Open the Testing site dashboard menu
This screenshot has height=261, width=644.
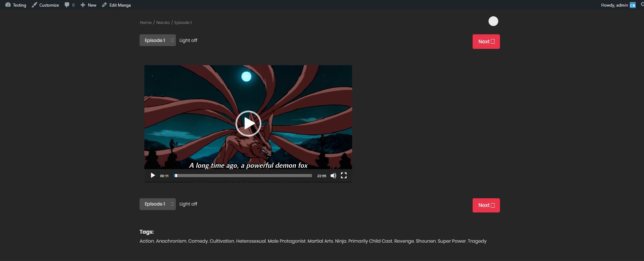tap(16, 5)
